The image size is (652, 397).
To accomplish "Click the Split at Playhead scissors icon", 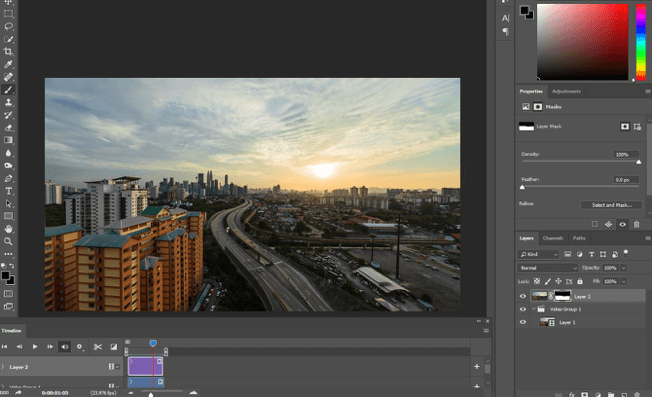I will point(98,347).
